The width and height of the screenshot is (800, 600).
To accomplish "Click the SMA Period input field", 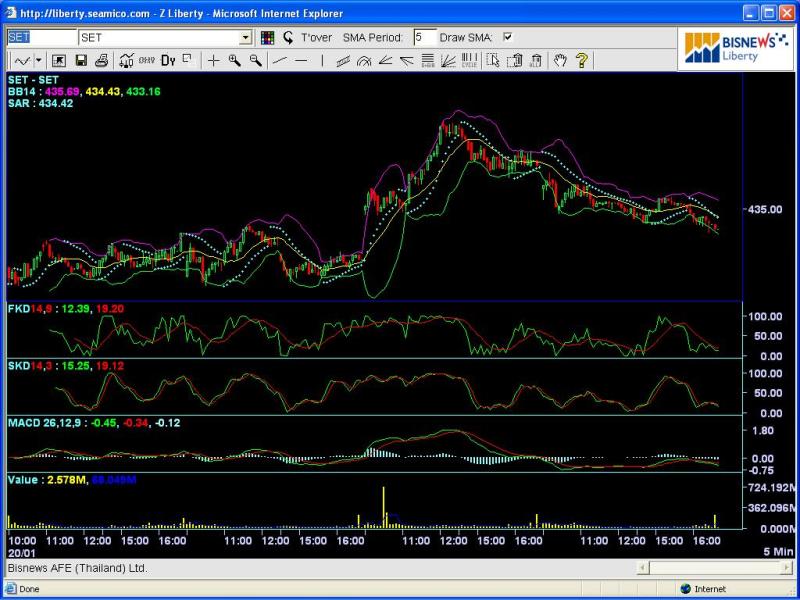I will tap(425, 37).
